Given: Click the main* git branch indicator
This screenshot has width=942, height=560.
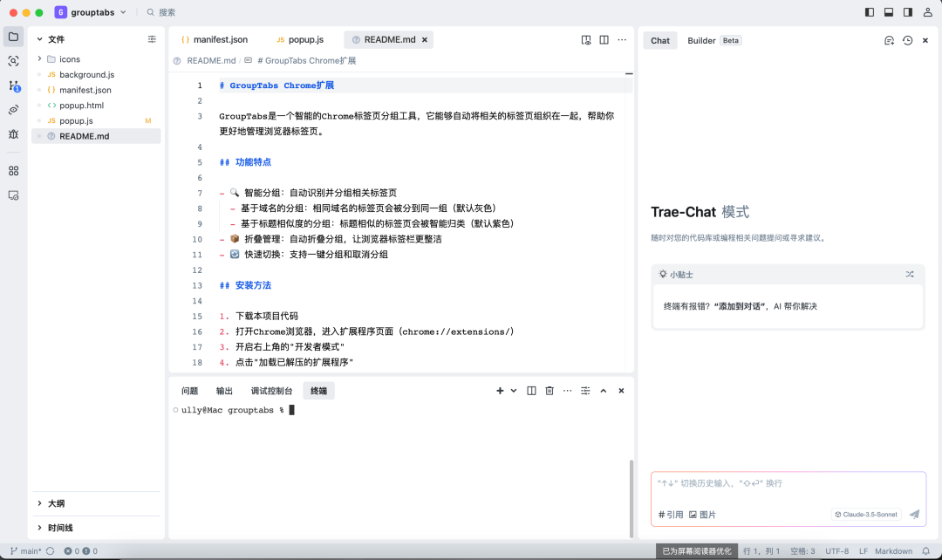Looking at the screenshot, I should pos(26,551).
